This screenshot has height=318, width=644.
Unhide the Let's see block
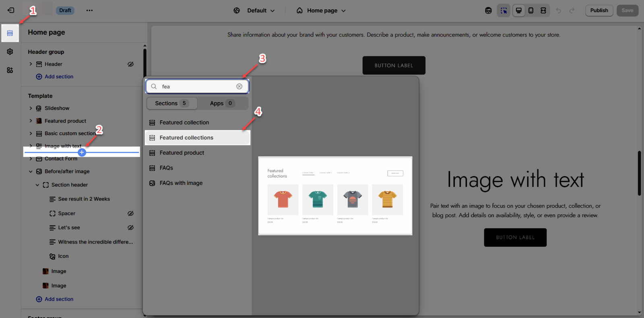pos(130,228)
